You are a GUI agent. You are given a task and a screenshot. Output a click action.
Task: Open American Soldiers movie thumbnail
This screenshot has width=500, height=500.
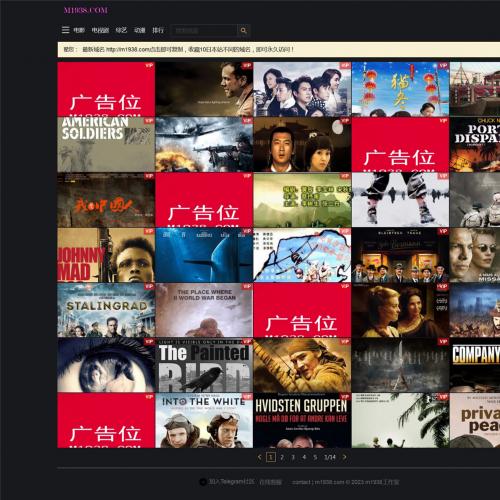click(x=106, y=144)
